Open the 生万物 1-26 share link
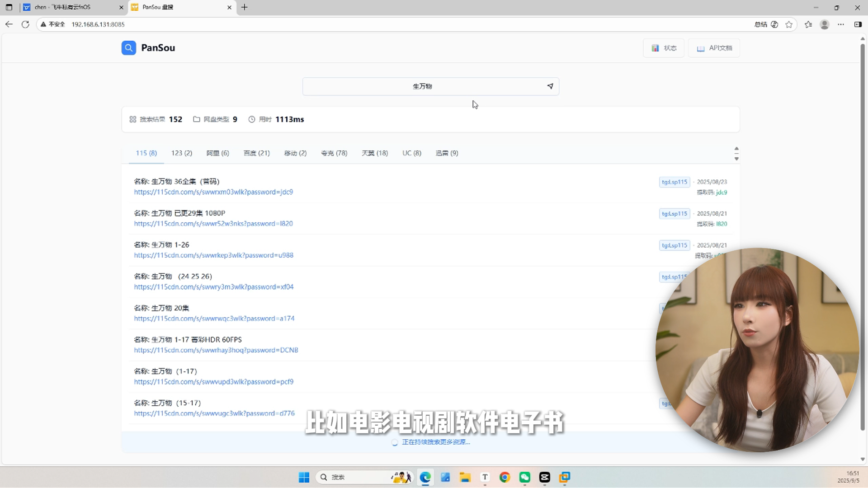Screen dimensions: 868x488 [213, 255]
